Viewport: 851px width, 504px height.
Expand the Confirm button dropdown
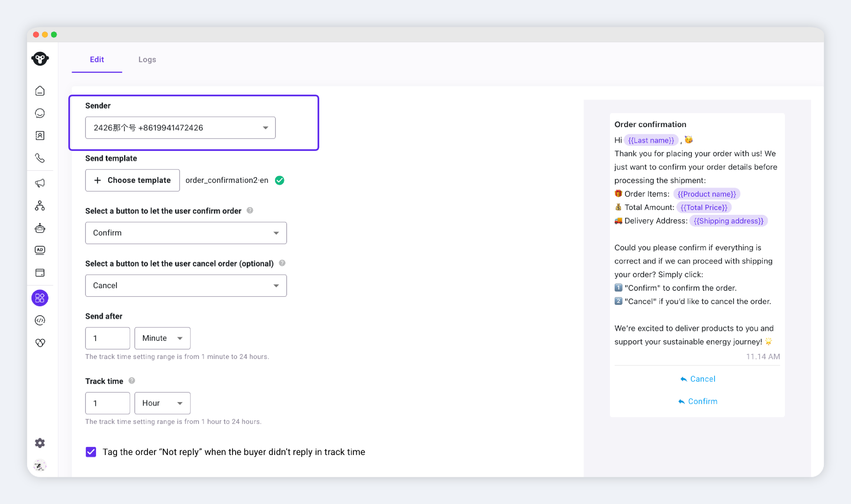coord(186,233)
